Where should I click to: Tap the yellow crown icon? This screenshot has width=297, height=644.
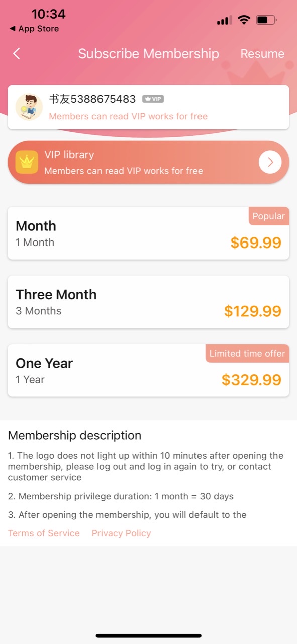[27, 162]
